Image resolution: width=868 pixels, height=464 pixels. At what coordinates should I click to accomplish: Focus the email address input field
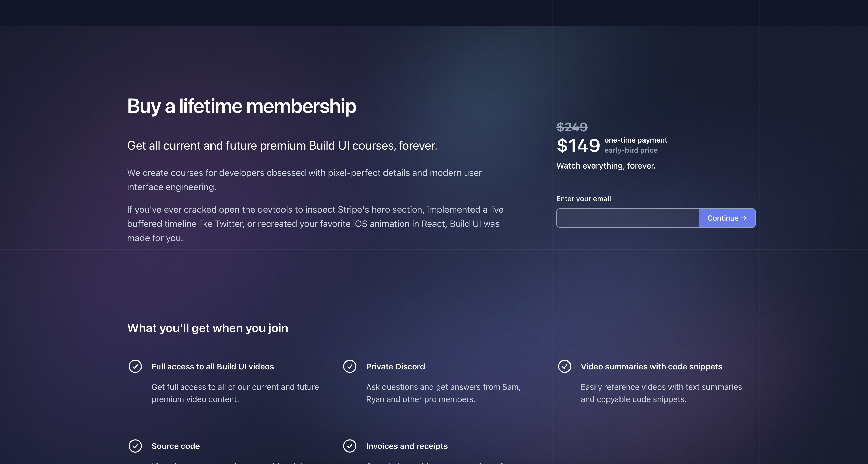coord(627,218)
